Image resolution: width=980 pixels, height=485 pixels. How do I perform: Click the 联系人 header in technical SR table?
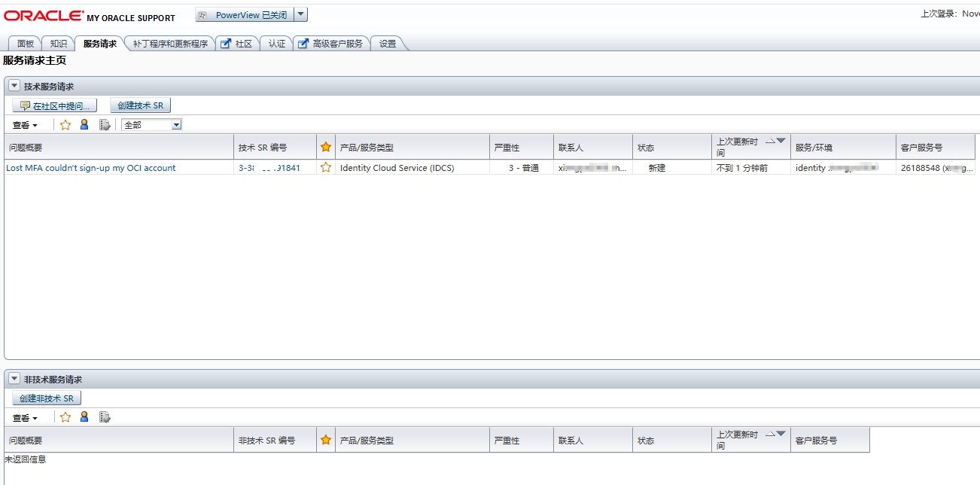pyautogui.click(x=593, y=147)
